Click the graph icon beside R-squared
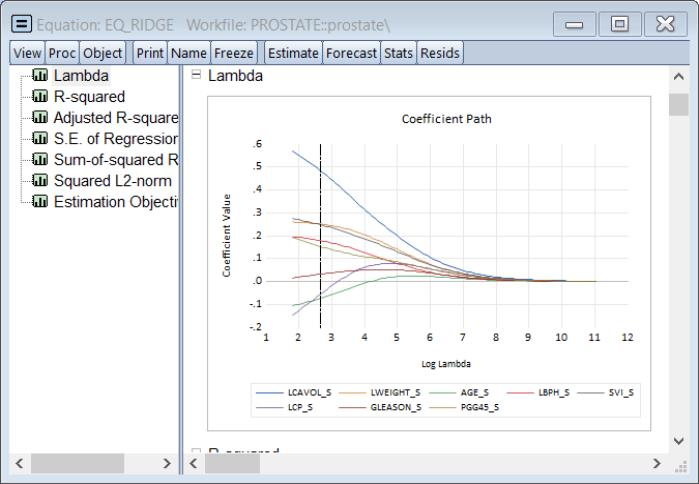Image resolution: width=699 pixels, height=484 pixels. [42, 97]
